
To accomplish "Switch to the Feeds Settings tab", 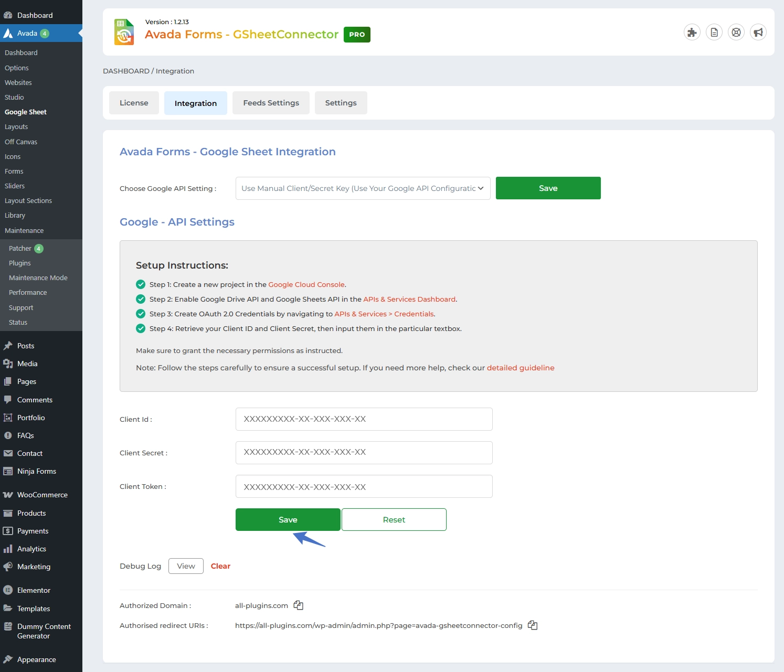I will pyautogui.click(x=271, y=103).
